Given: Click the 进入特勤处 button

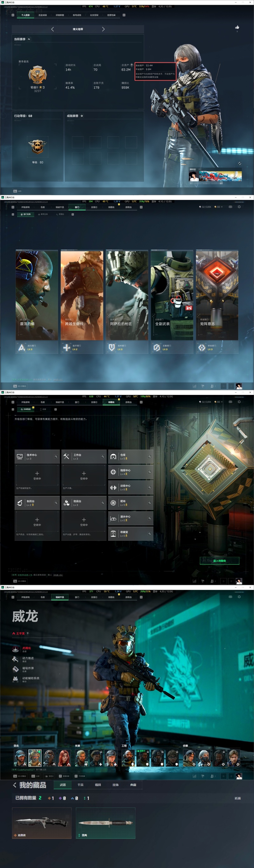Looking at the screenshot, I should 219,561.
